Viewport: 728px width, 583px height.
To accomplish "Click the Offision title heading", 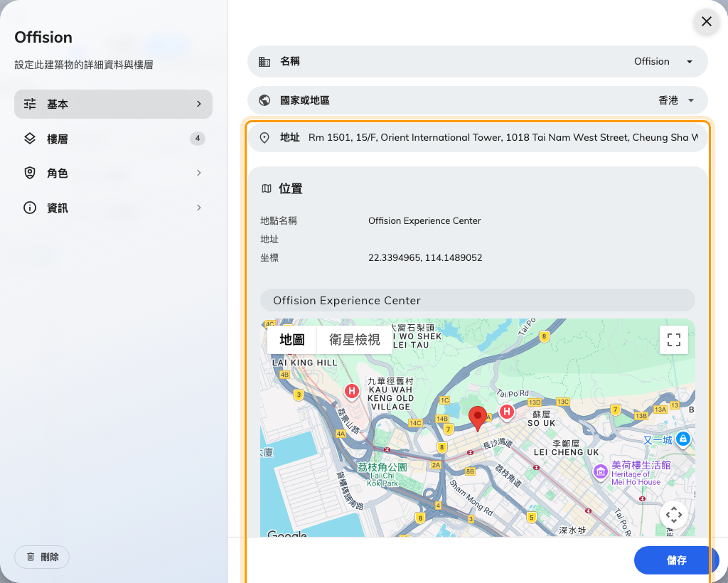I will tap(43, 37).
